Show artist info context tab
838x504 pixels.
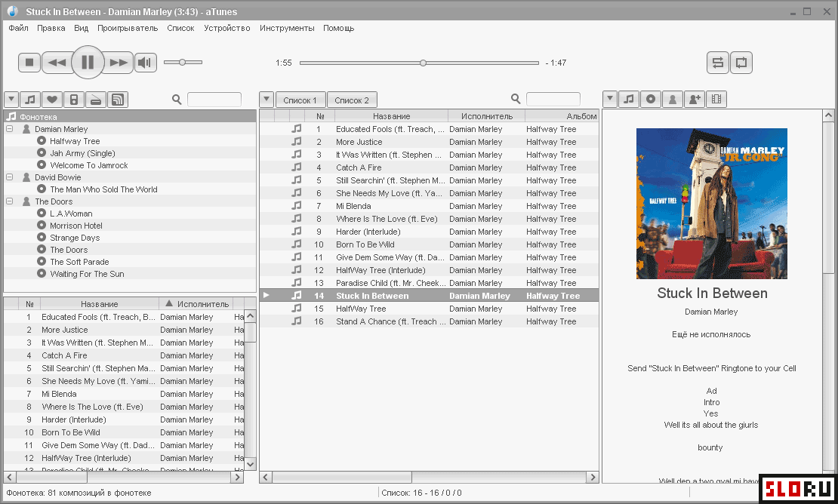(673, 99)
